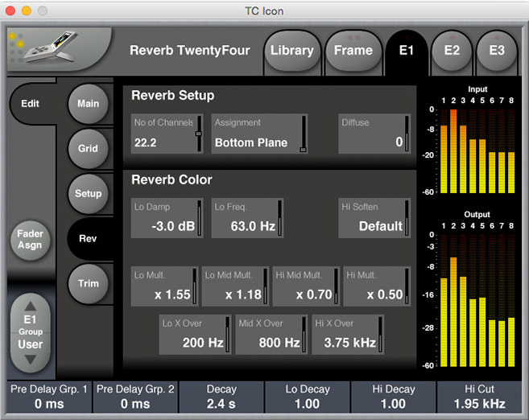Select the Lo Freq. 63.0 Hz parameter
The image size is (529, 420).
pos(247,218)
